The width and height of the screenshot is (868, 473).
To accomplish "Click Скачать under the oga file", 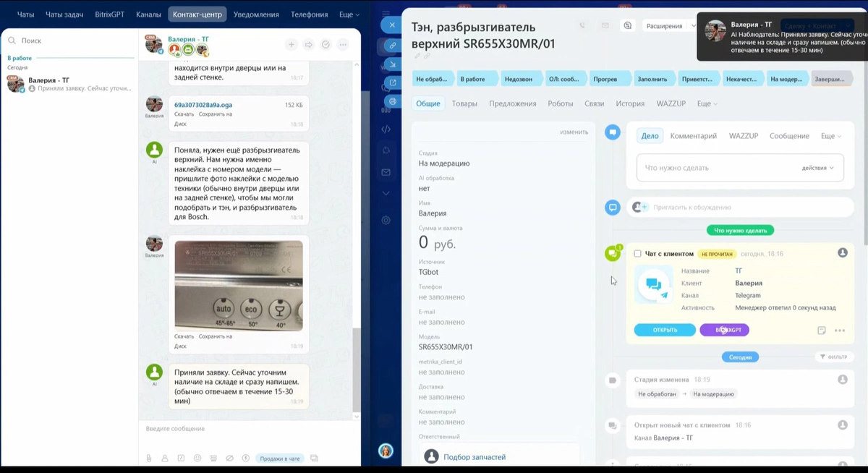I will (184, 114).
